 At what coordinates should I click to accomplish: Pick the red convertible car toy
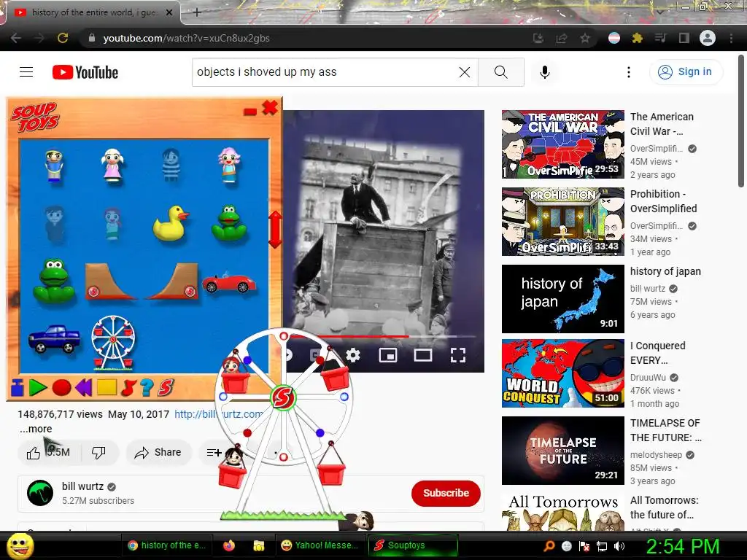point(228,283)
